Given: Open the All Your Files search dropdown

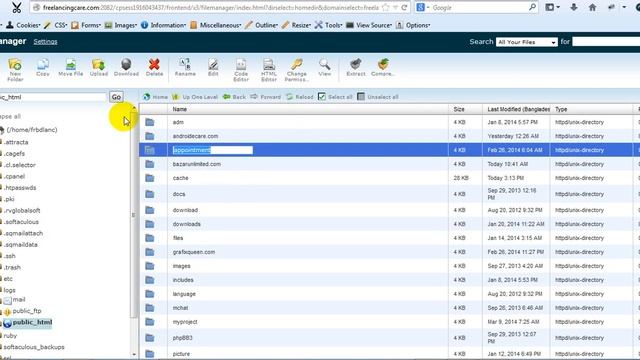Looking at the screenshot, I should [x=527, y=42].
